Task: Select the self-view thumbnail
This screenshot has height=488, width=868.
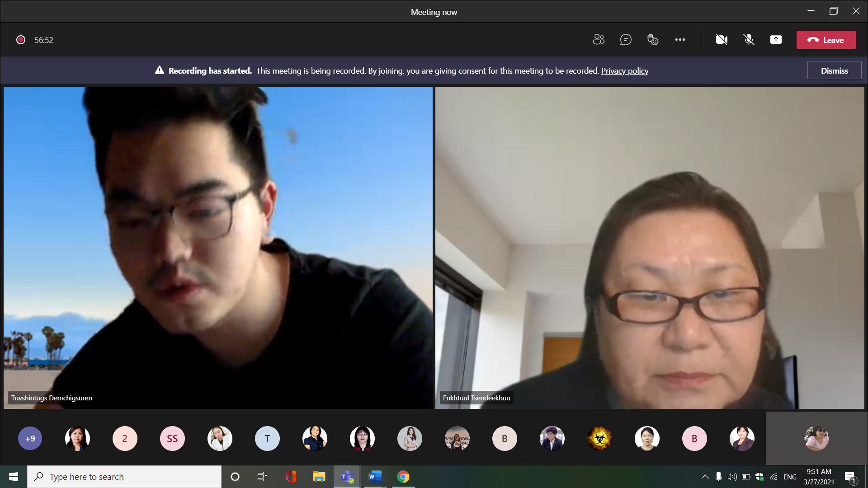Action: click(x=816, y=438)
